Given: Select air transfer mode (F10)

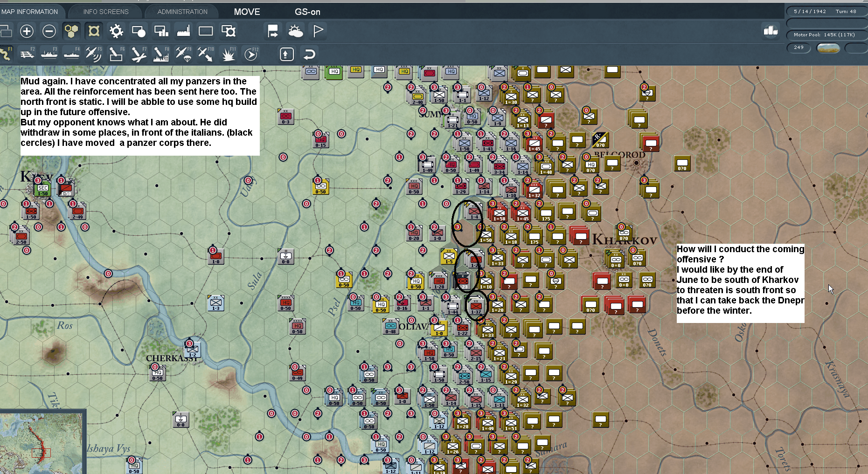Looking at the screenshot, I should [x=206, y=55].
